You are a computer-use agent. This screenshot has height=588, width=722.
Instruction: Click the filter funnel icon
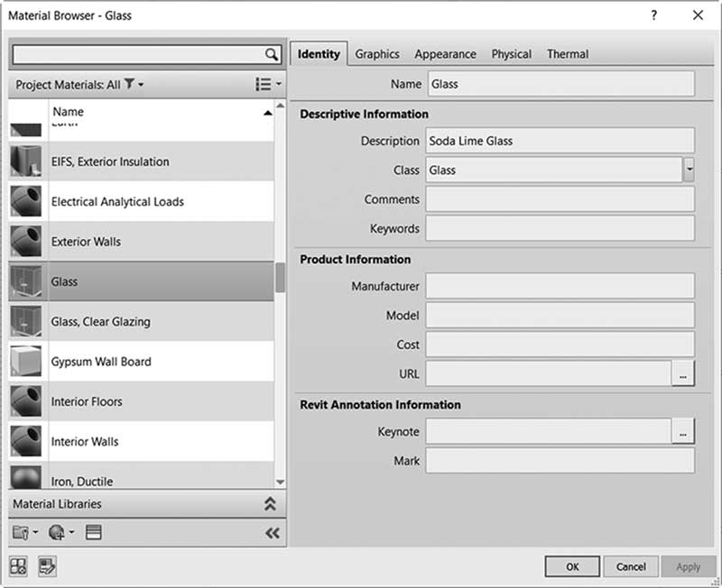(129, 84)
